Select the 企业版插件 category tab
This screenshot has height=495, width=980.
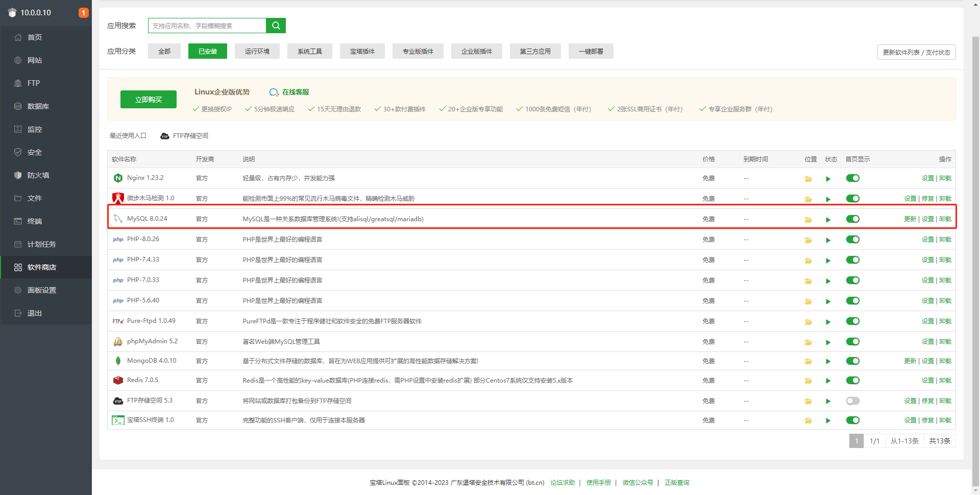pos(477,51)
